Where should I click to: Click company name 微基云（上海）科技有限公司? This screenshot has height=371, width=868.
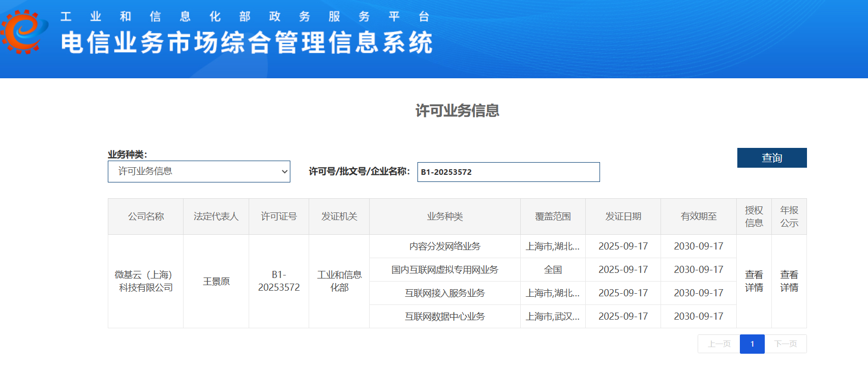click(146, 281)
